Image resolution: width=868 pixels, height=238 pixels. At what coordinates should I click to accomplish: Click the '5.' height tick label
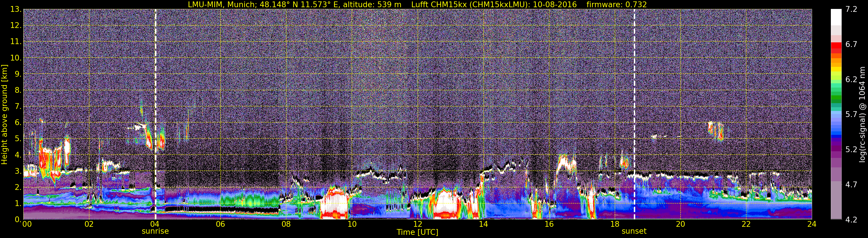(x=18, y=139)
